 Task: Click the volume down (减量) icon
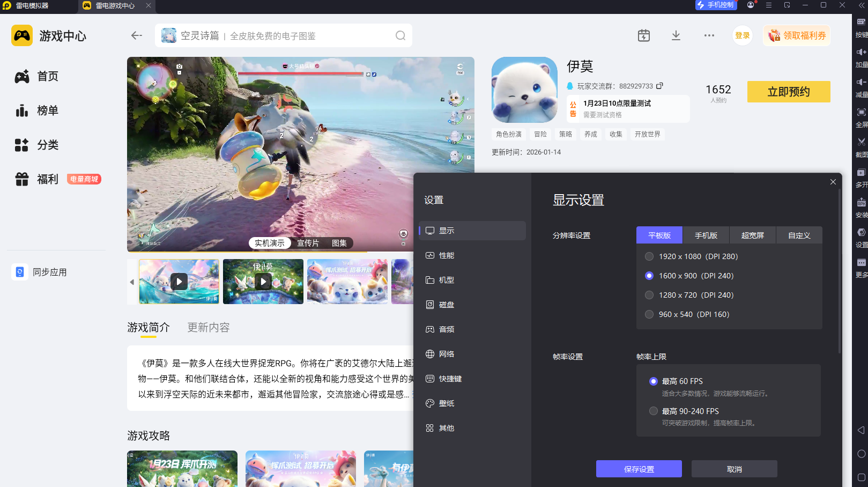(861, 82)
